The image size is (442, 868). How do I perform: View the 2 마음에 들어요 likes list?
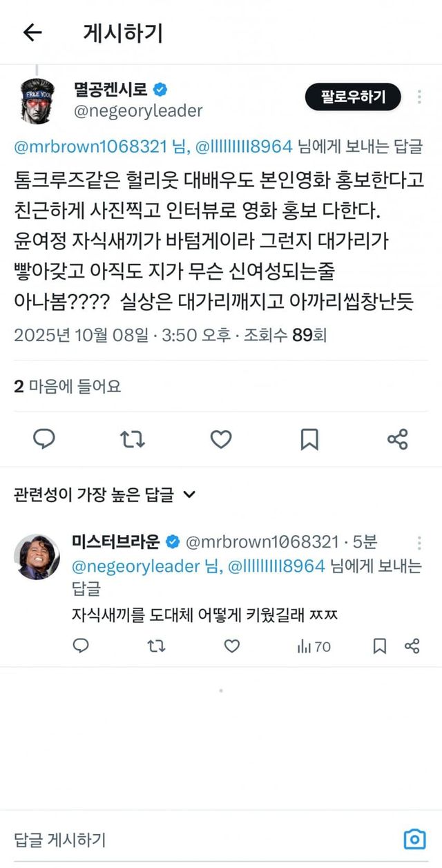pyautogui.click(x=68, y=387)
